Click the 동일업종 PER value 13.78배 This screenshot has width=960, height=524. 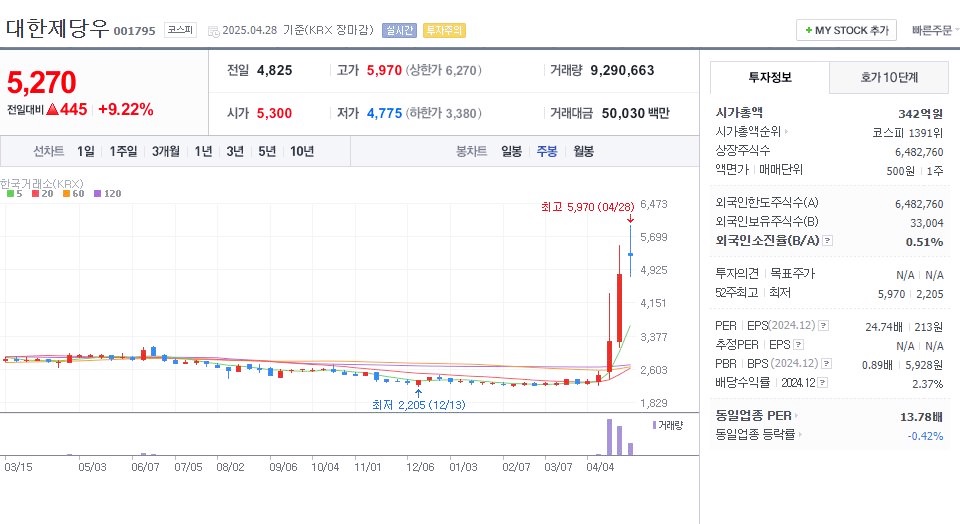pos(921,417)
